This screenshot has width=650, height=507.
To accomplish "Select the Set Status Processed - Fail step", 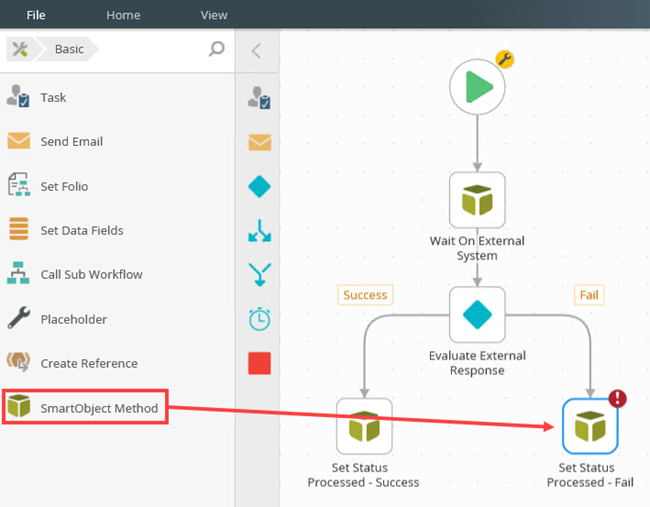I will [590, 426].
